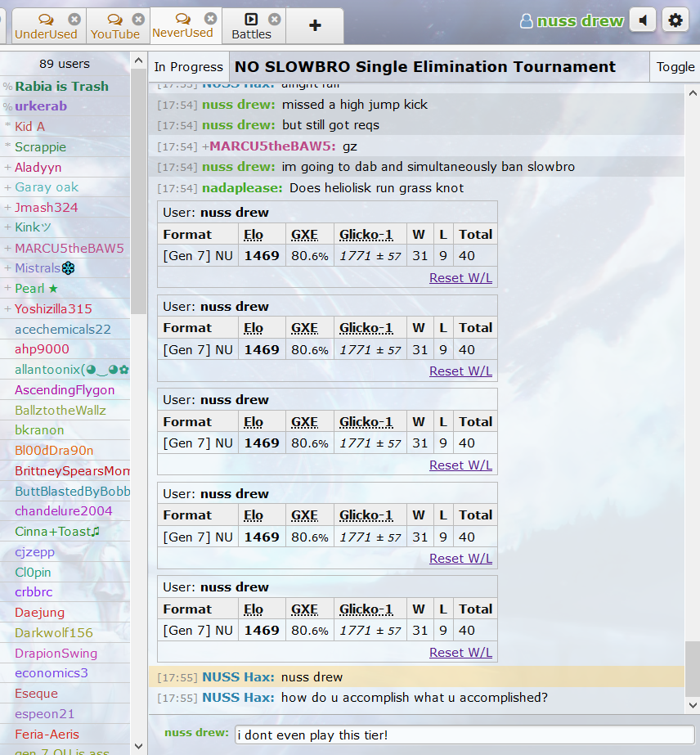Click the chat log vertical scrollbar
Screen dimensions: 700x755
(692, 409)
